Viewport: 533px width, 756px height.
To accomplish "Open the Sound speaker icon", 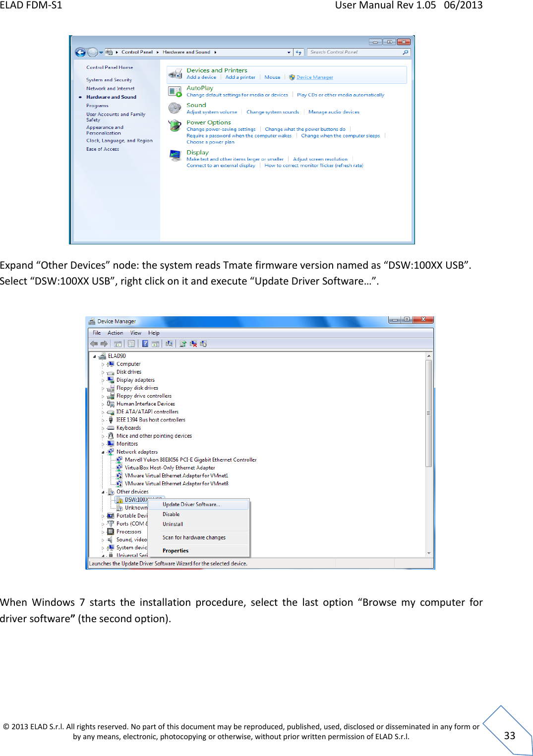I will 175,108.
